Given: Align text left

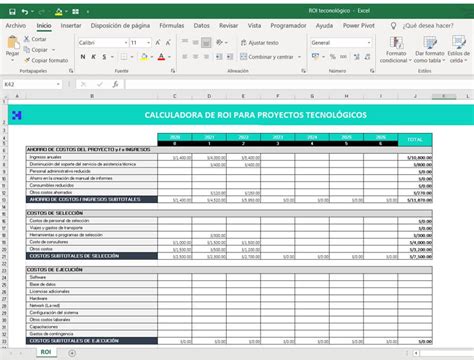Looking at the screenshot, I should [185, 57].
